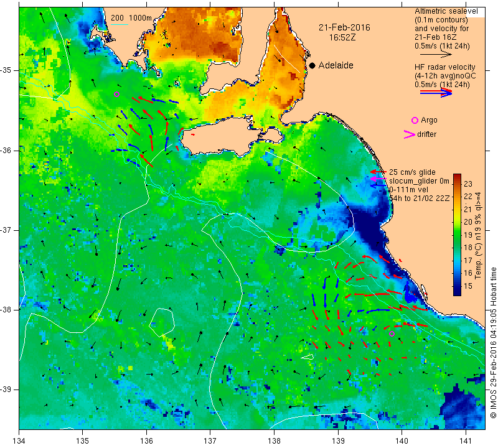Click the latitude axis label -39
The image size is (498, 448).
tap(6, 390)
